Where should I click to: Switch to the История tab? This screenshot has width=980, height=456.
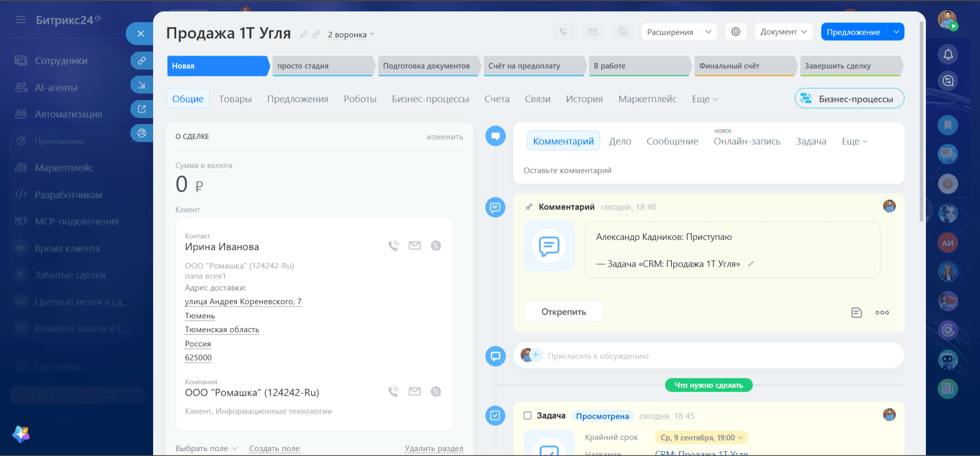[x=584, y=99]
